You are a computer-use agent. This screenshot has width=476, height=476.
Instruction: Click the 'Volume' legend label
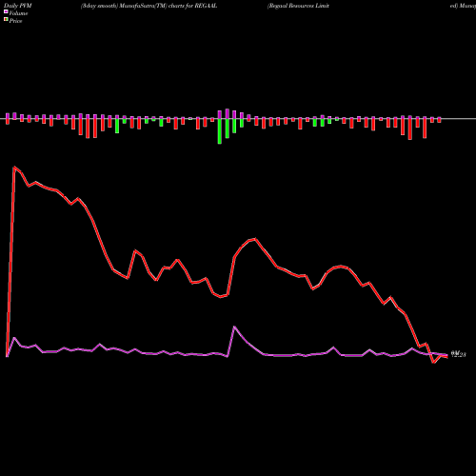[18, 13]
